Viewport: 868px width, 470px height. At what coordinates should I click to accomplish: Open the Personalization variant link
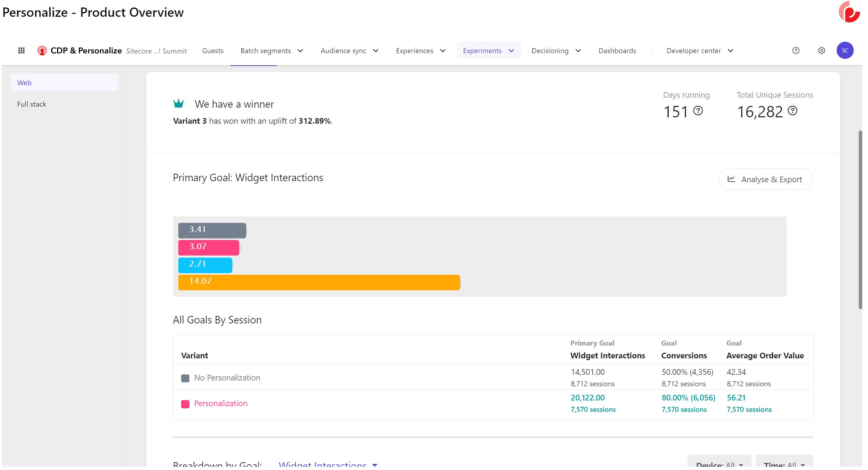pyautogui.click(x=220, y=403)
